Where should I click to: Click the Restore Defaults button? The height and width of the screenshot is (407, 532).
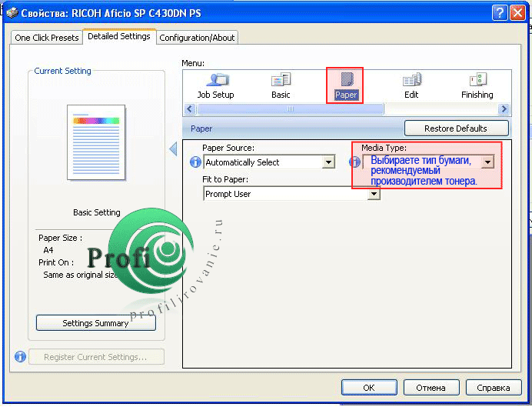pyautogui.click(x=456, y=128)
